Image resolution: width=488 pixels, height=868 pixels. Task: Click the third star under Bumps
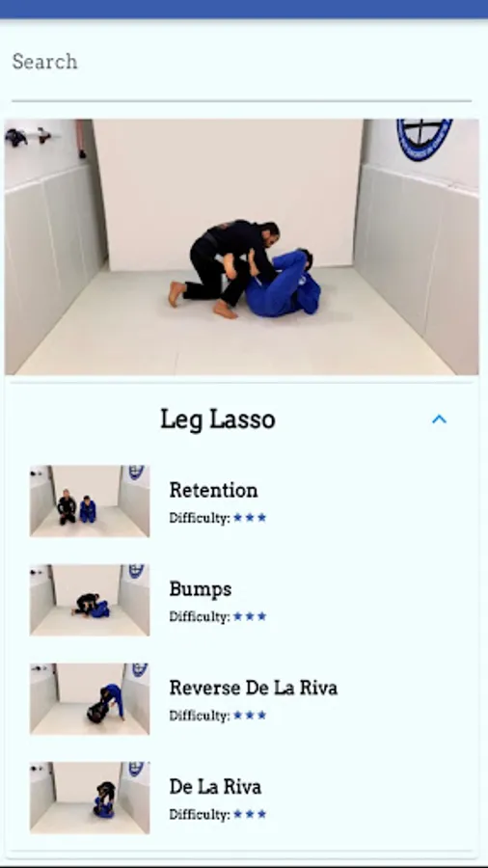(261, 616)
